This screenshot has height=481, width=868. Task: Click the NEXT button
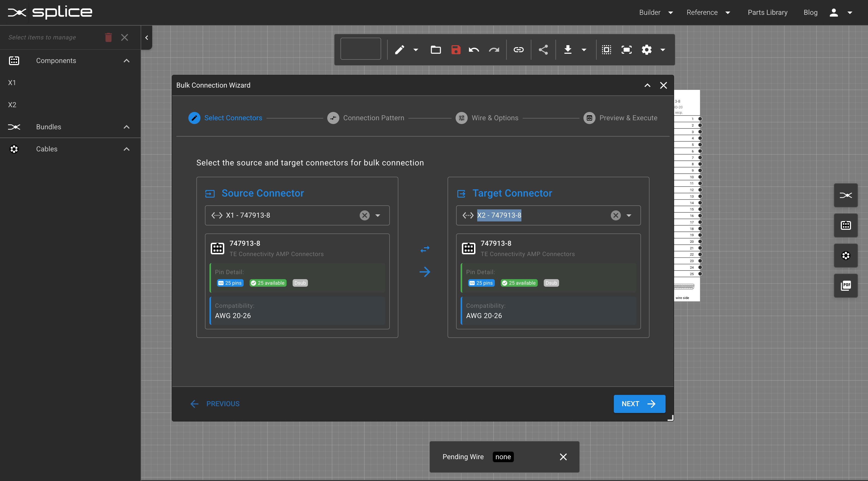(639, 404)
